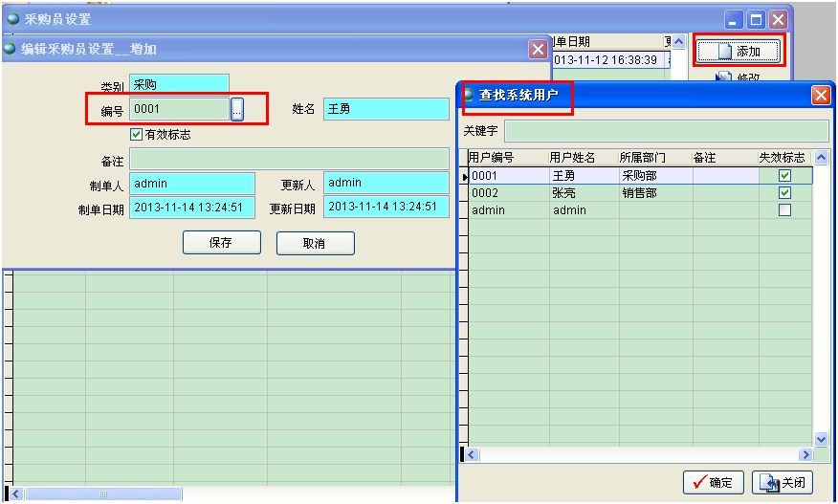Click into the 关键字 search field
The width and height of the screenshot is (838, 504).
tap(666, 131)
